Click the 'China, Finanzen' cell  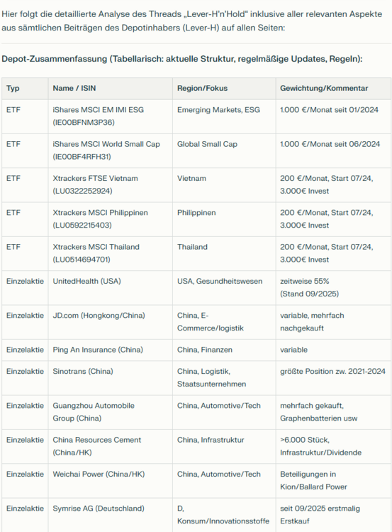[x=224, y=350]
